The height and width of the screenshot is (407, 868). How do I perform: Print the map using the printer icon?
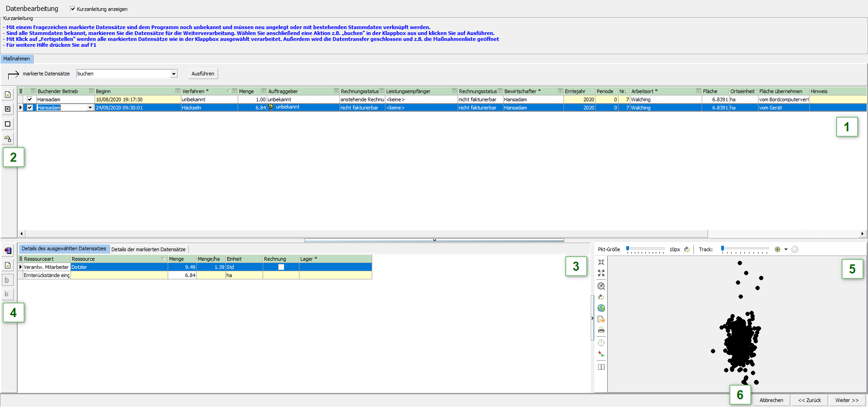[x=601, y=330]
